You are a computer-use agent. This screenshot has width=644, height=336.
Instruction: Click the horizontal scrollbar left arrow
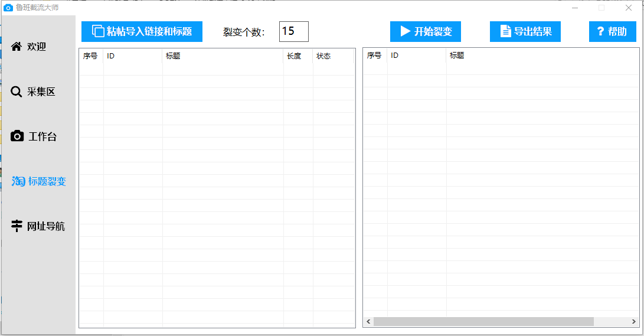[368, 321]
